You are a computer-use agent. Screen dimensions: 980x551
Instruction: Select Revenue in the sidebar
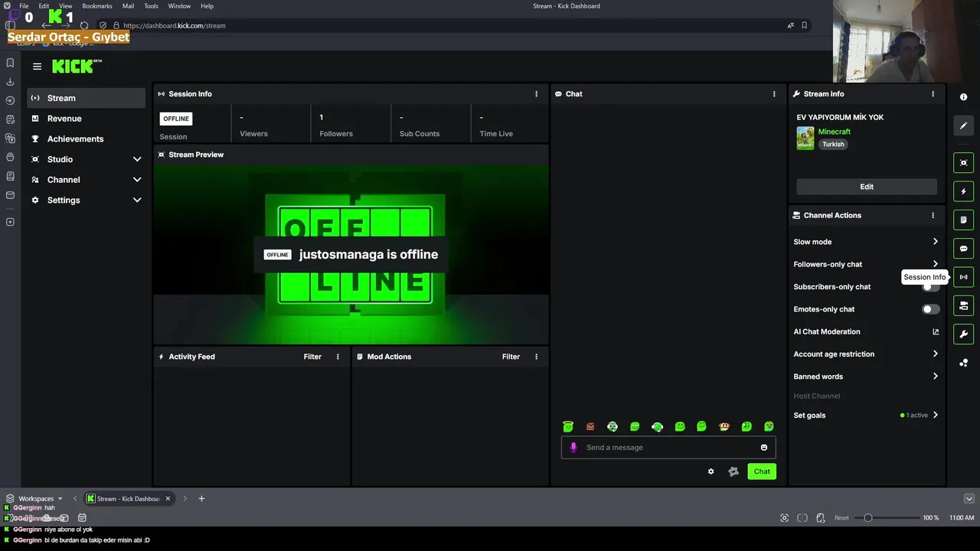tap(86, 119)
